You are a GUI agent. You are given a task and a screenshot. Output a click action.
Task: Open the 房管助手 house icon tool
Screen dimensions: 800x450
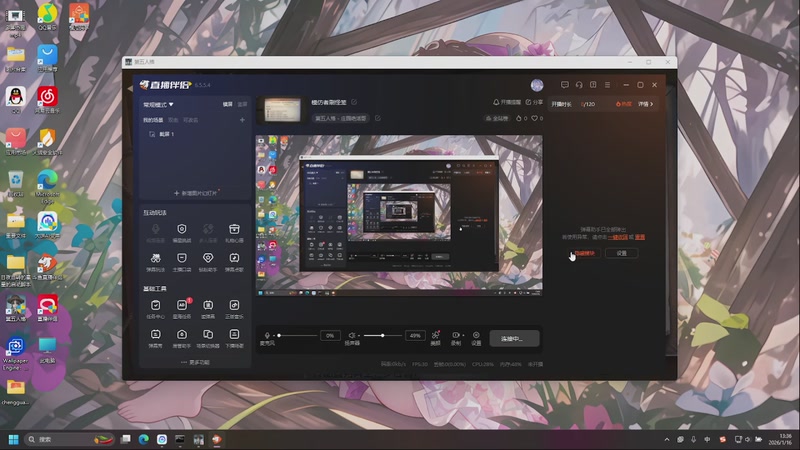(182, 334)
